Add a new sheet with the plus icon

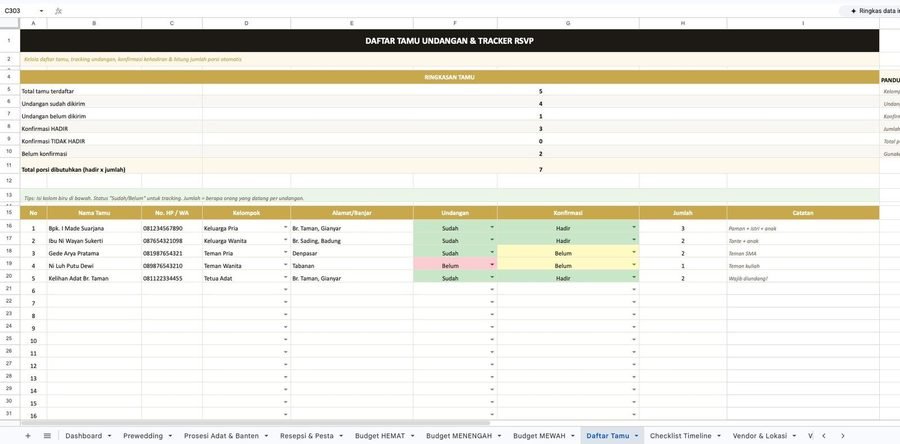tap(28, 436)
